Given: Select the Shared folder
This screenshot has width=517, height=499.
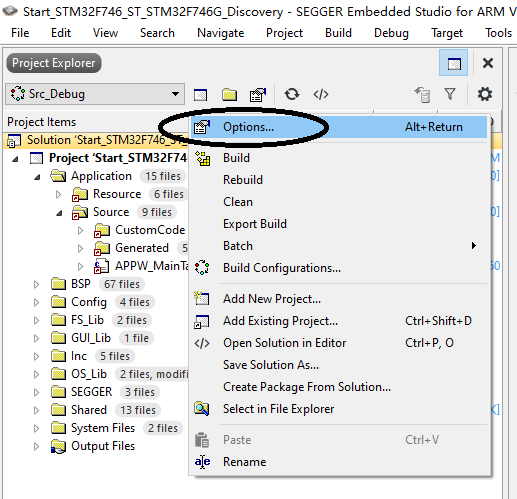Looking at the screenshot, I should pos(89,410).
